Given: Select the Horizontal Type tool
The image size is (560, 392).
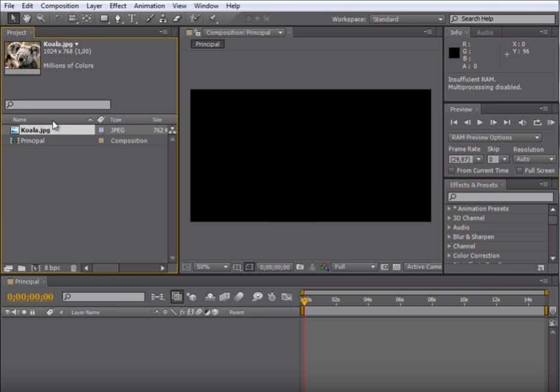Looking at the screenshot, I should click(132, 18).
